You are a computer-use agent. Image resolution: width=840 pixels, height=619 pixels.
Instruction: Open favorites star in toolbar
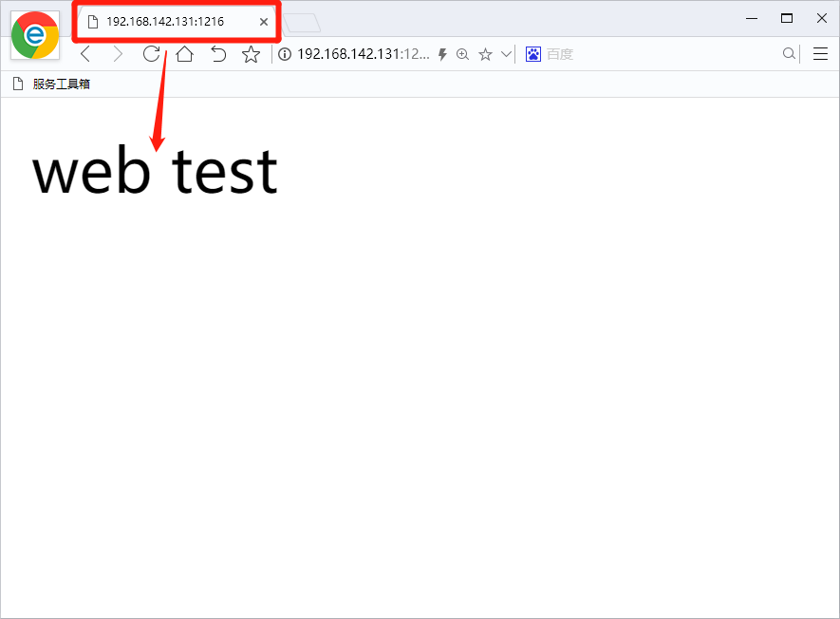click(251, 54)
